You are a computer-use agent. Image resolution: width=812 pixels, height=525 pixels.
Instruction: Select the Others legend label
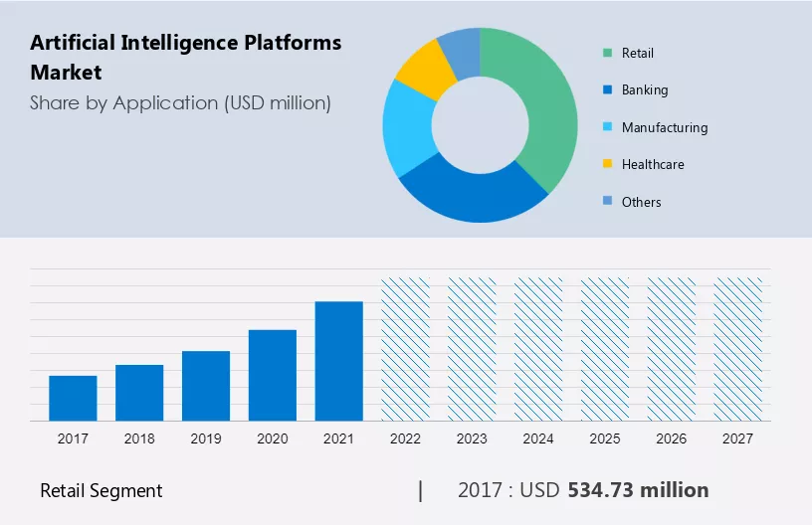pos(641,202)
